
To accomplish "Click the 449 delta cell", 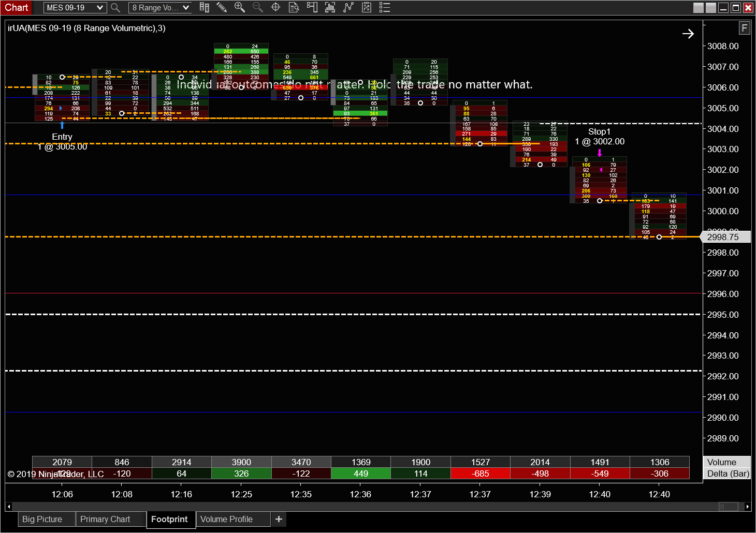I will click(x=361, y=473).
